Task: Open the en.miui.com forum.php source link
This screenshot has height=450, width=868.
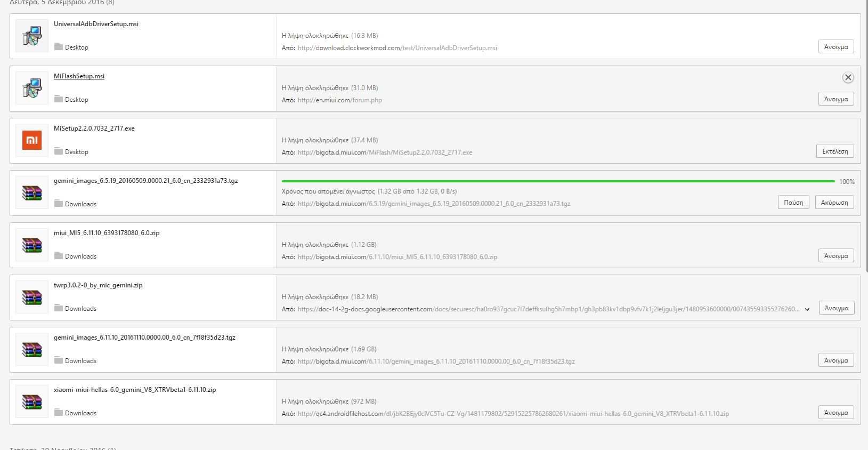Action: click(340, 100)
